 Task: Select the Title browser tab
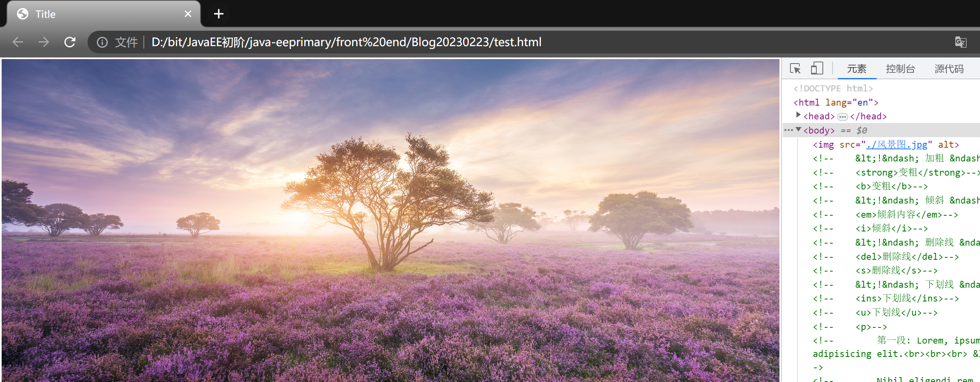coord(104,14)
